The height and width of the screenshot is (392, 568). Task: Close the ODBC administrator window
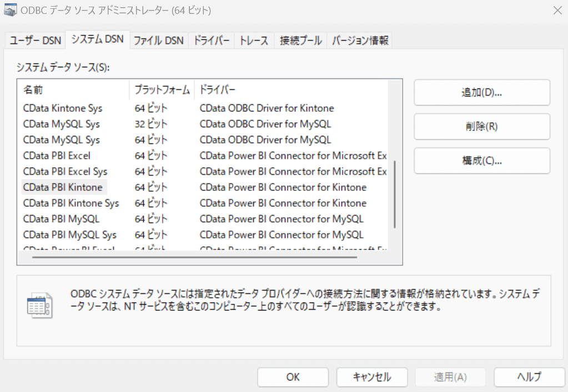557,10
